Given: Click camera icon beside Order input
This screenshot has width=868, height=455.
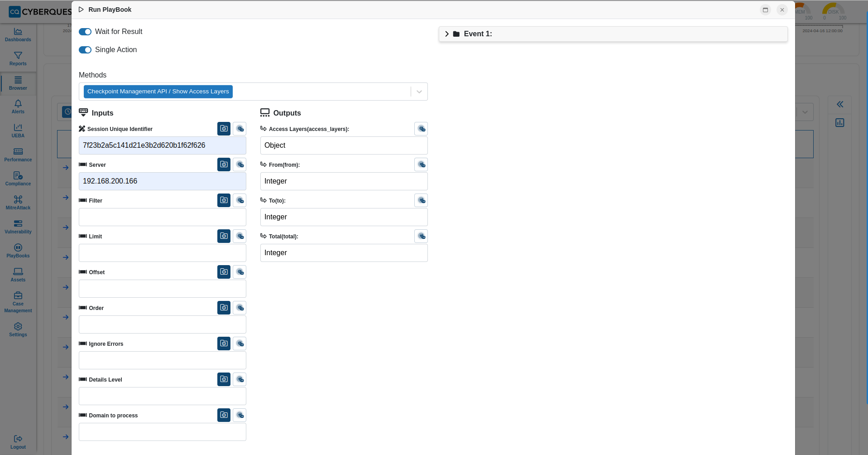Looking at the screenshot, I should [224, 308].
